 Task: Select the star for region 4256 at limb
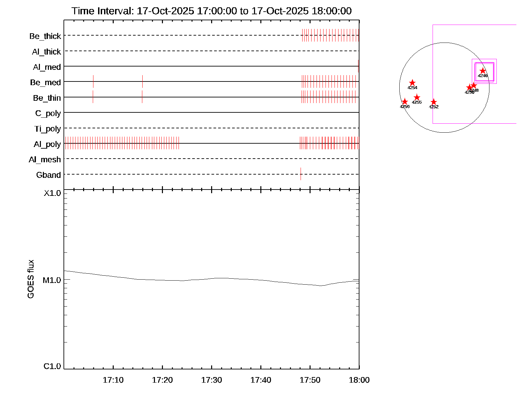[405, 102]
